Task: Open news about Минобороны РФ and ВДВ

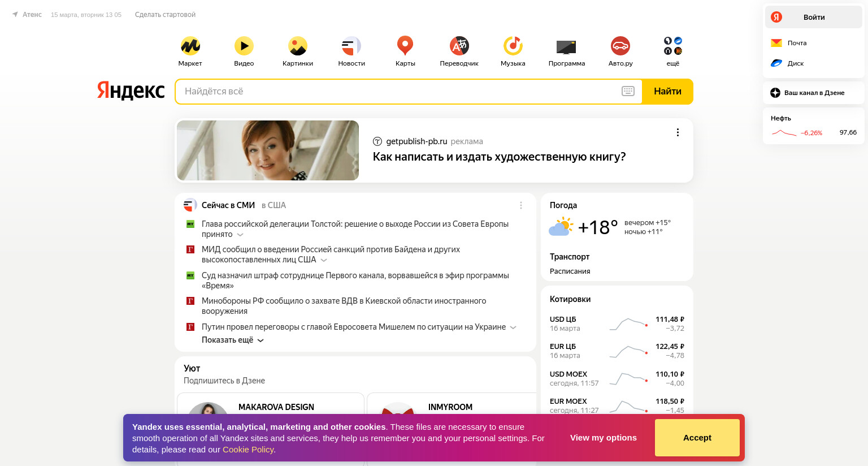Action: coord(344,306)
